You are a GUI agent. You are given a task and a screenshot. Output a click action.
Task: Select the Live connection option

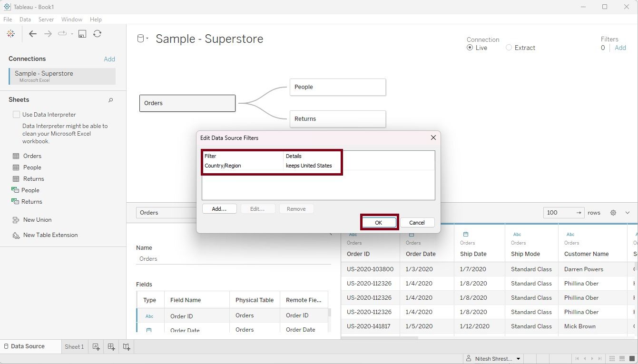[x=470, y=48]
